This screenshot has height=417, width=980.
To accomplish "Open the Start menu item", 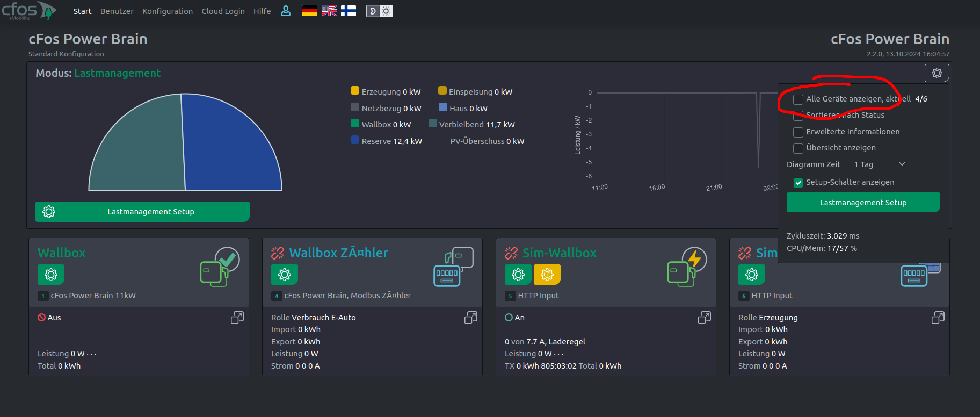I will [82, 11].
